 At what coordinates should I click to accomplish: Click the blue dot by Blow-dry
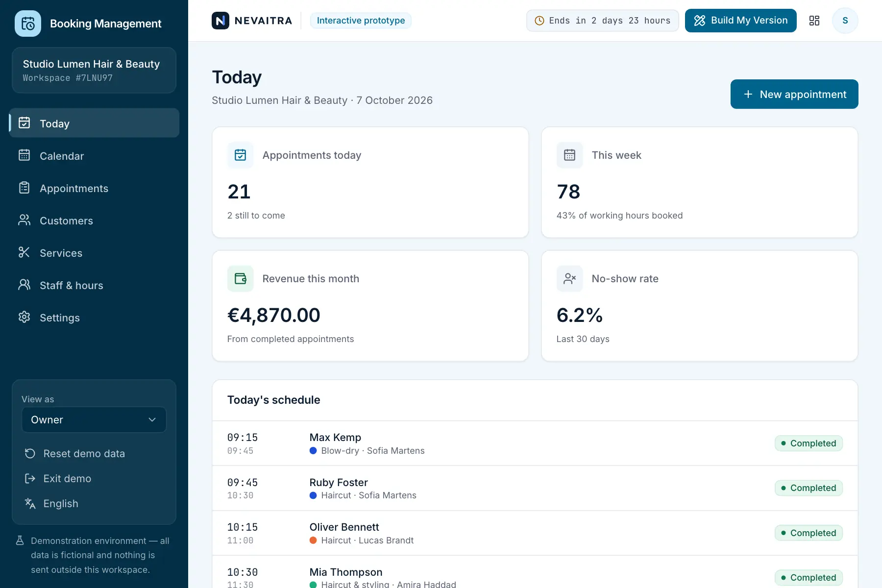[x=313, y=451]
